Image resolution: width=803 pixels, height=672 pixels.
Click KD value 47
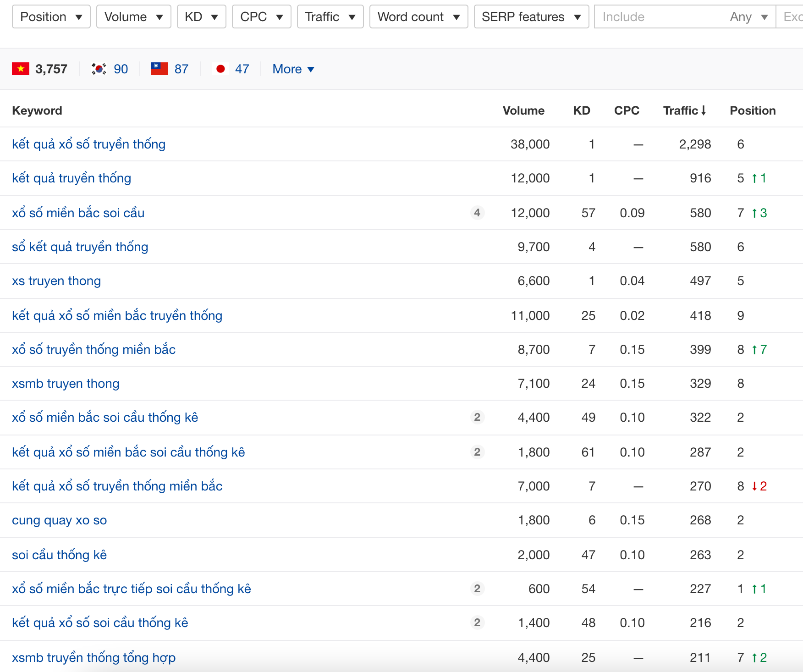(x=588, y=555)
